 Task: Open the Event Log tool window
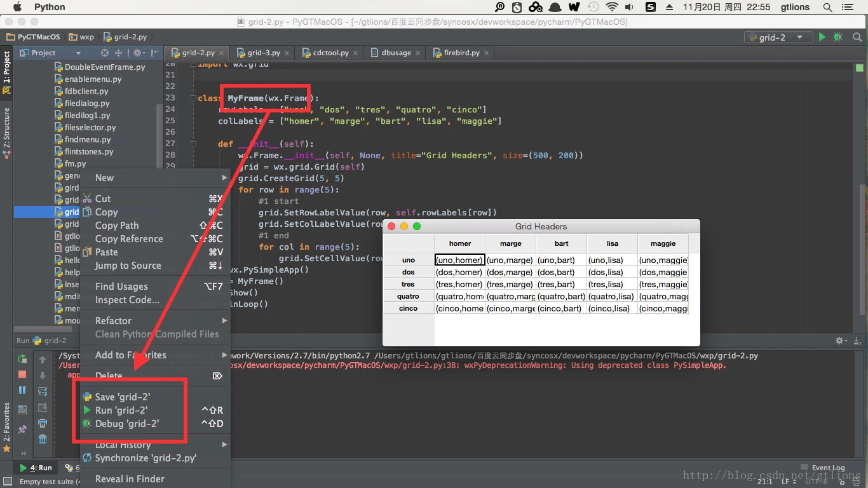[823, 468]
